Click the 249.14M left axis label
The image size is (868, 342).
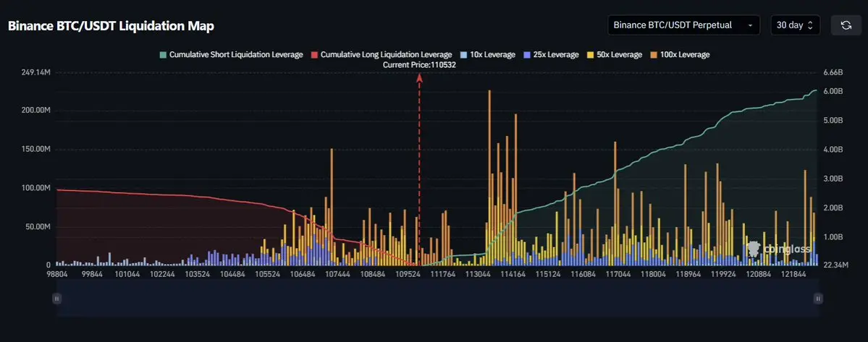coord(35,73)
